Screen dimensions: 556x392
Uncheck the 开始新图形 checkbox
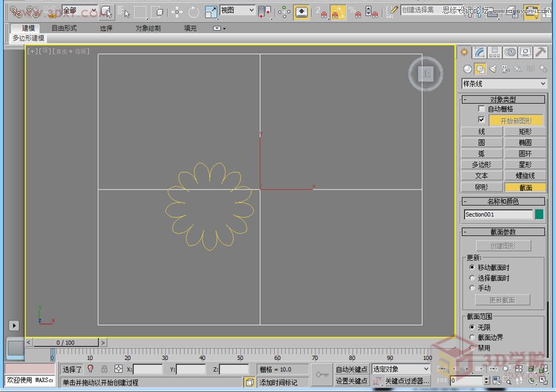(481, 120)
